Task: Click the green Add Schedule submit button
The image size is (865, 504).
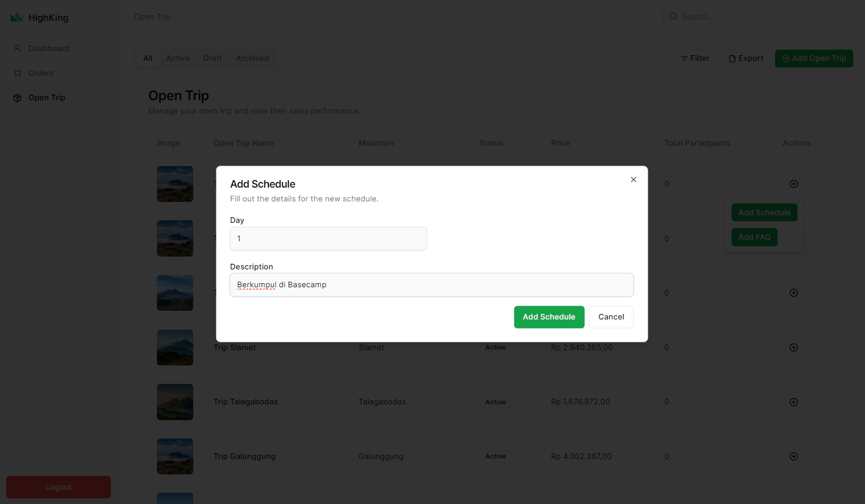Action: [549, 317]
